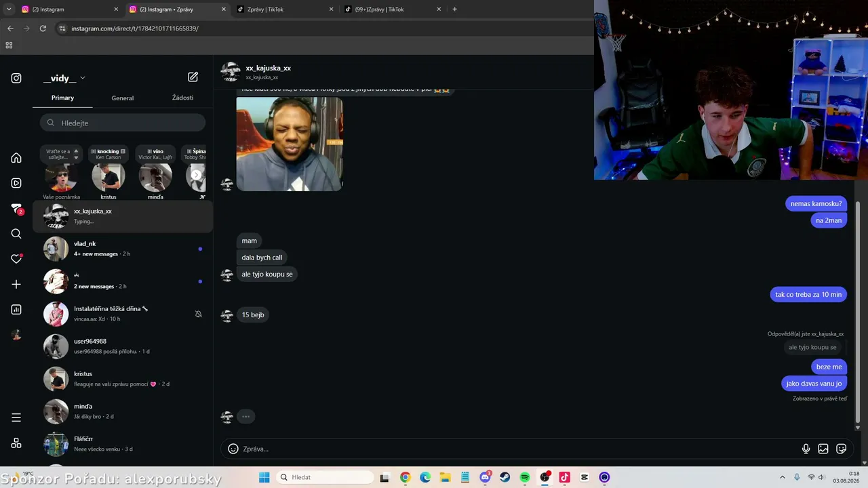Screen dimensions: 868x488
Task: Go back in the browser
Action: coord(10,28)
